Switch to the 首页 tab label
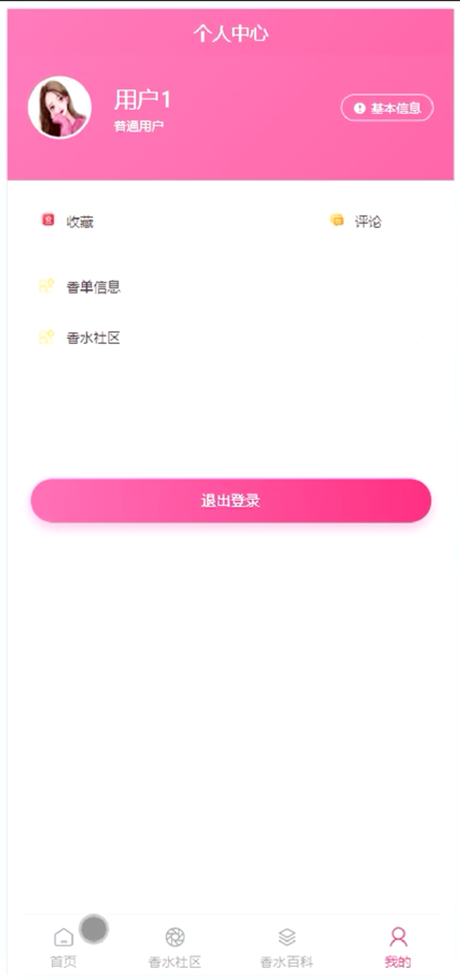The image size is (460, 980). tap(63, 962)
